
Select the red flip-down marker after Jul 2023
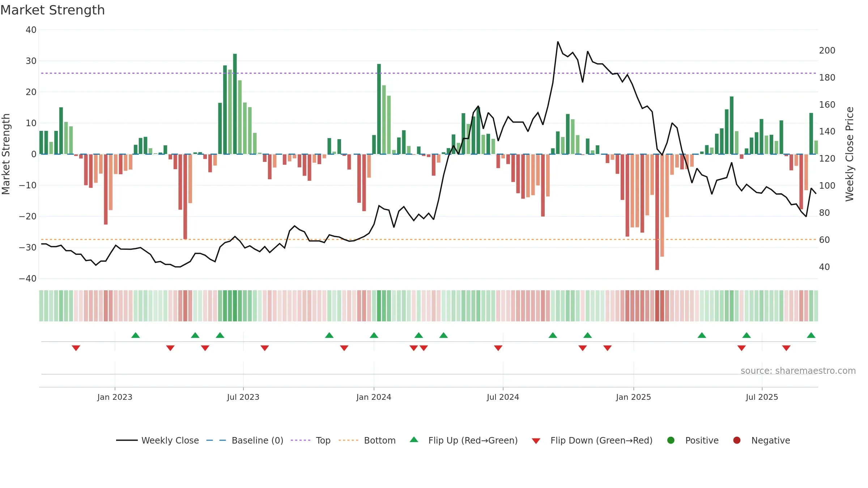point(265,348)
